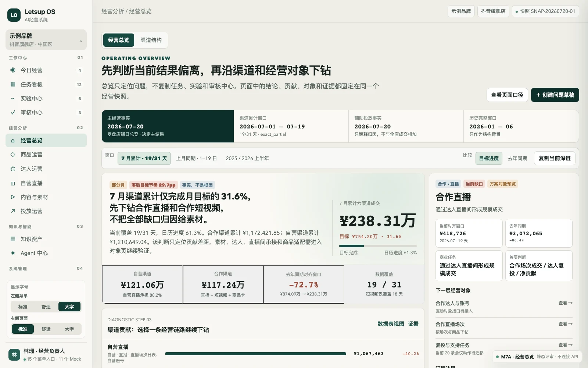The image size is (588, 368).
Task: Set 右侧页面 font size to 标准
Action: coord(23,329)
